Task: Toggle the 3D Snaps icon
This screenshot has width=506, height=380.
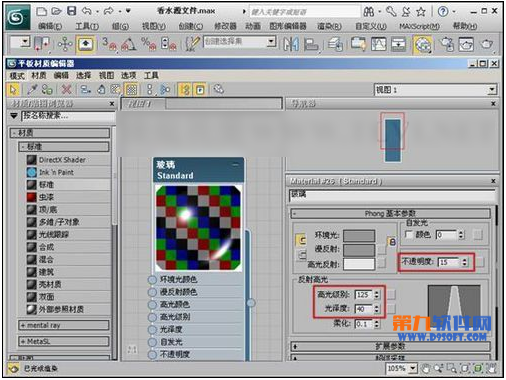Action: click(x=109, y=44)
